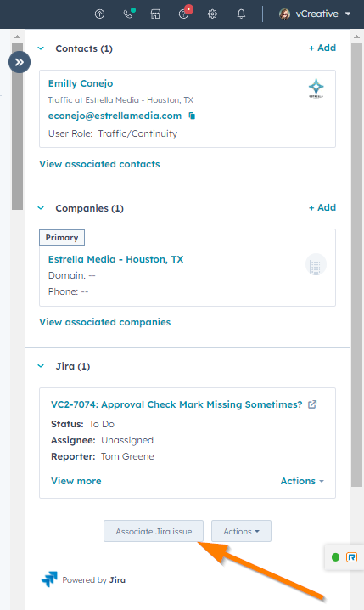Open the Emilly Conejo contact record
Screen dimensions: 364x610
81,83
